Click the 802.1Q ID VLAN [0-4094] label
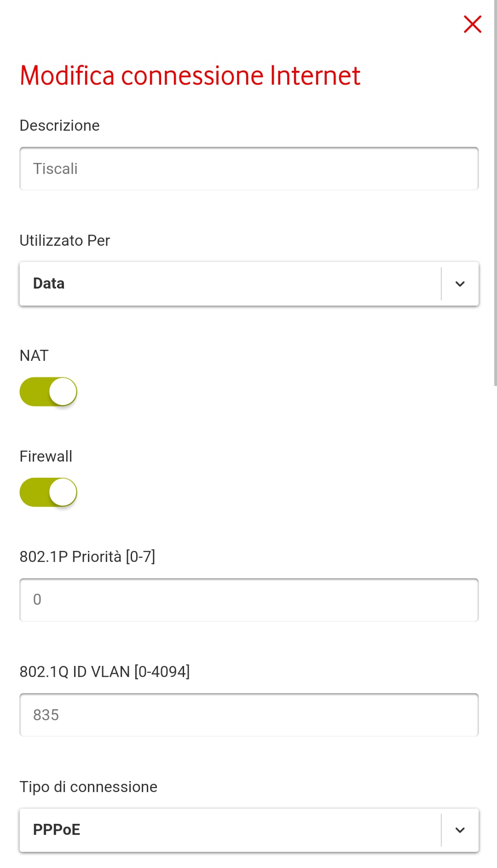This screenshot has width=497, height=868. (104, 672)
